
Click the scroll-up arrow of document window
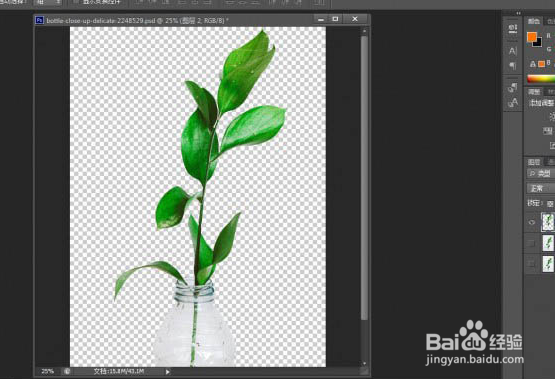tap(365, 31)
